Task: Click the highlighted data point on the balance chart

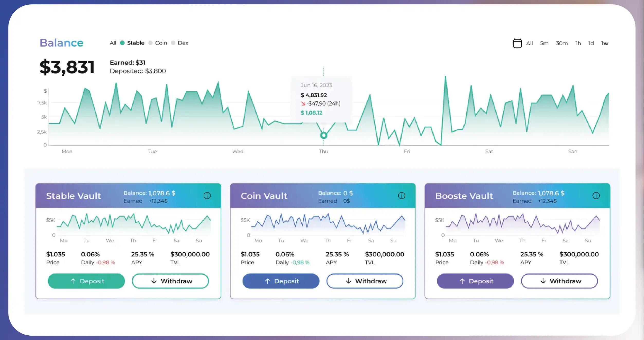Action: [324, 135]
